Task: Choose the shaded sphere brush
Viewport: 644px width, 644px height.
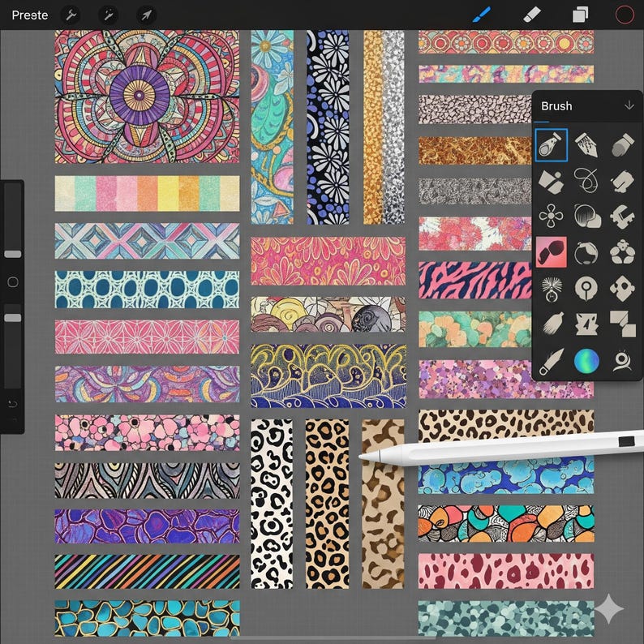Action: [x=587, y=216]
